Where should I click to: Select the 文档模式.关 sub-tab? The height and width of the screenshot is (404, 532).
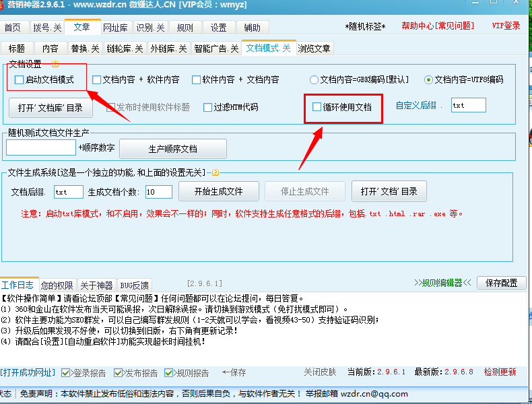[269, 48]
